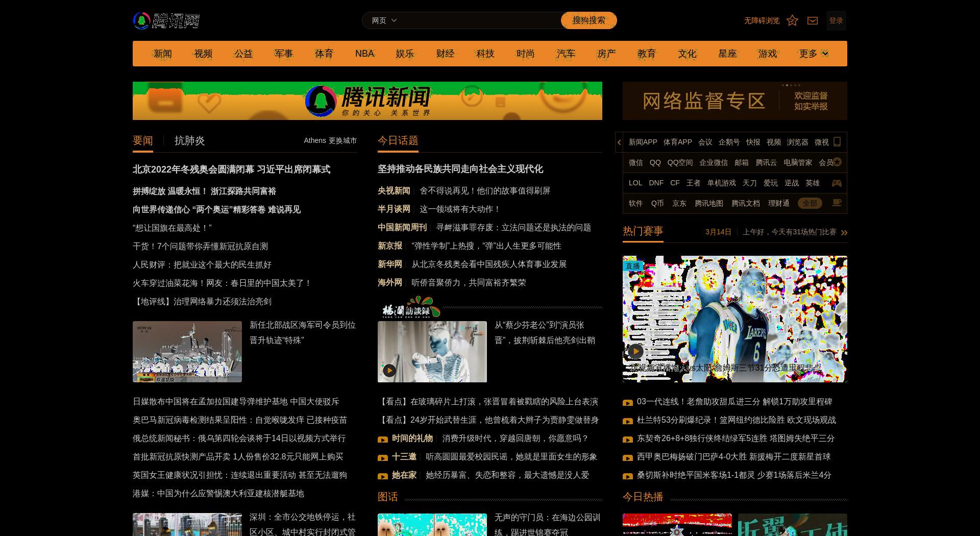The height and width of the screenshot is (536, 980).
Task: Click the Tencent logo at top left
Action: pyautogui.click(x=166, y=21)
